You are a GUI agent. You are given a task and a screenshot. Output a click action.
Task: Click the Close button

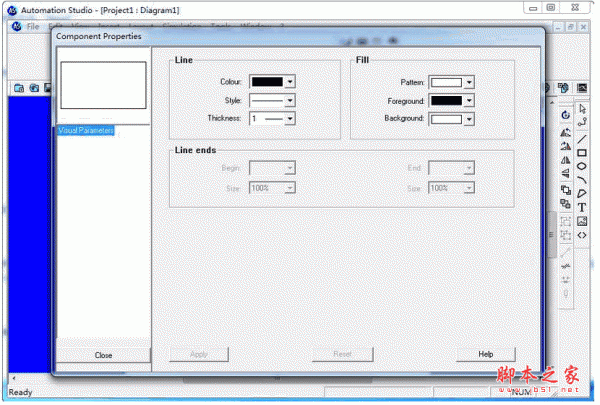click(103, 355)
